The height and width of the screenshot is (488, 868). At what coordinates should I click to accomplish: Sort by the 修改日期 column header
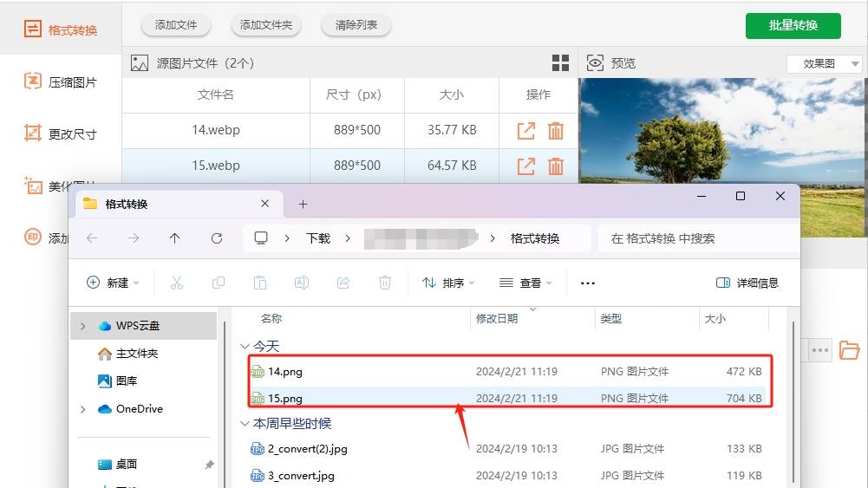[497, 319]
